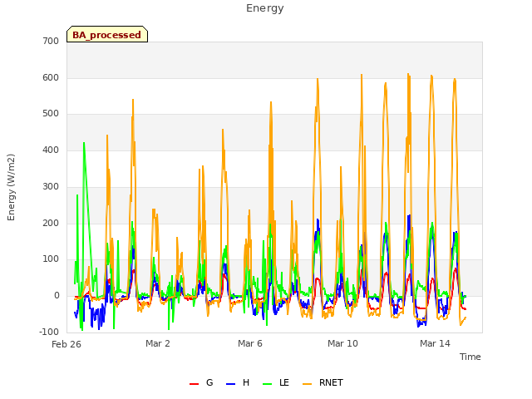Toggle the G series legend entry
This screenshot has width=532, height=399.
[x=201, y=382]
